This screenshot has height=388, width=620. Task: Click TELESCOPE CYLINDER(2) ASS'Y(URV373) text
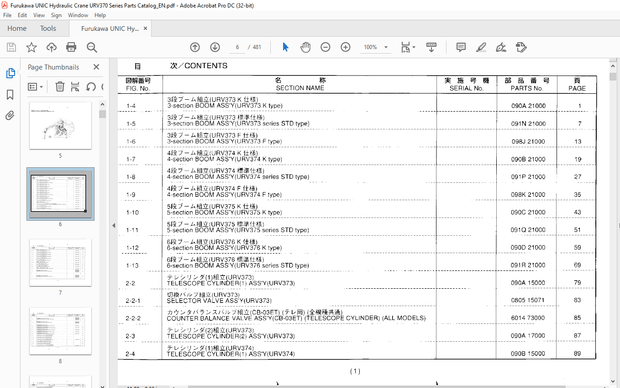click(231, 336)
